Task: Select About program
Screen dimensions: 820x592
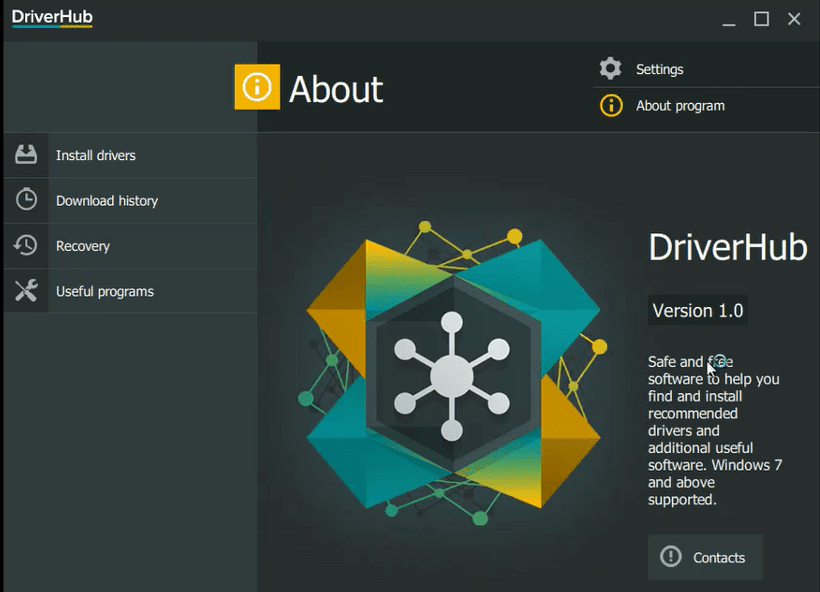Action: 706,106
